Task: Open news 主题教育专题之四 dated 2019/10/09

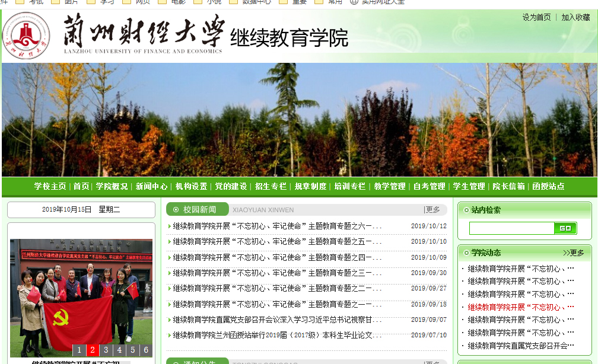Action: (x=277, y=258)
